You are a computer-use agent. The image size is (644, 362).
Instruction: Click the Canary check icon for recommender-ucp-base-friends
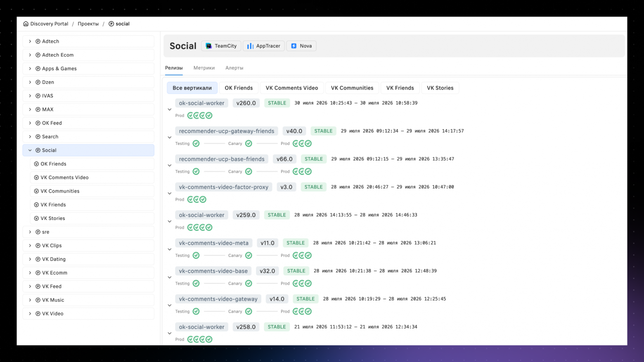pos(249,172)
